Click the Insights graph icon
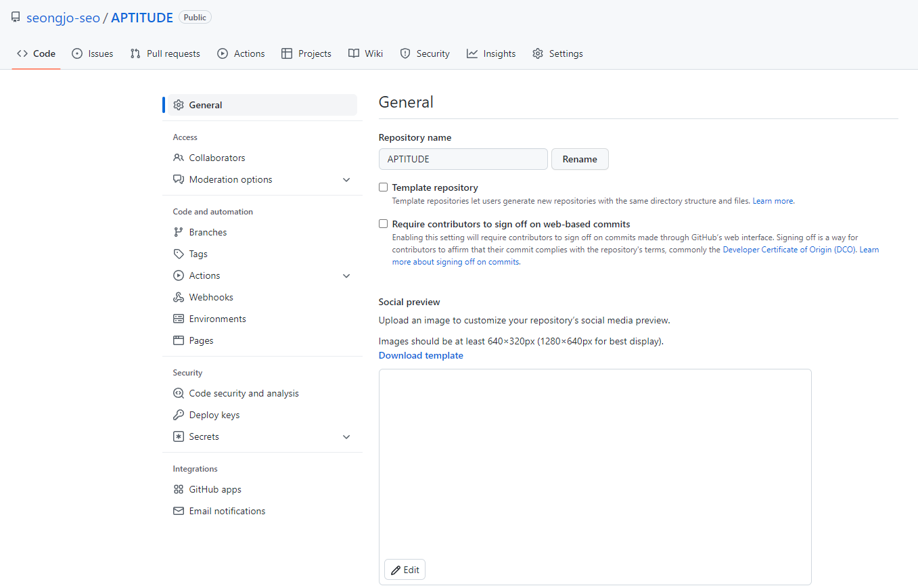918x588 pixels. [472, 53]
